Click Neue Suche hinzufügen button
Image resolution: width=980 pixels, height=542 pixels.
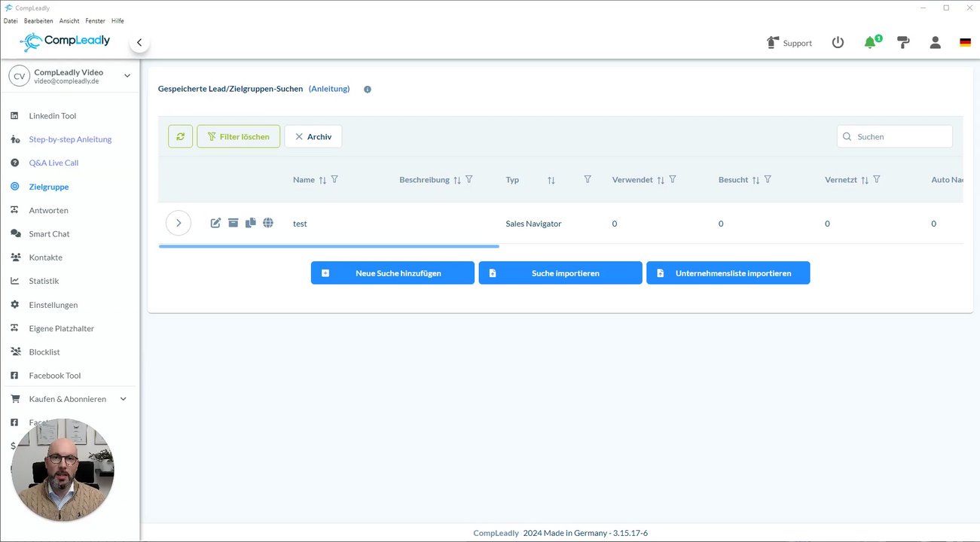tap(392, 273)
